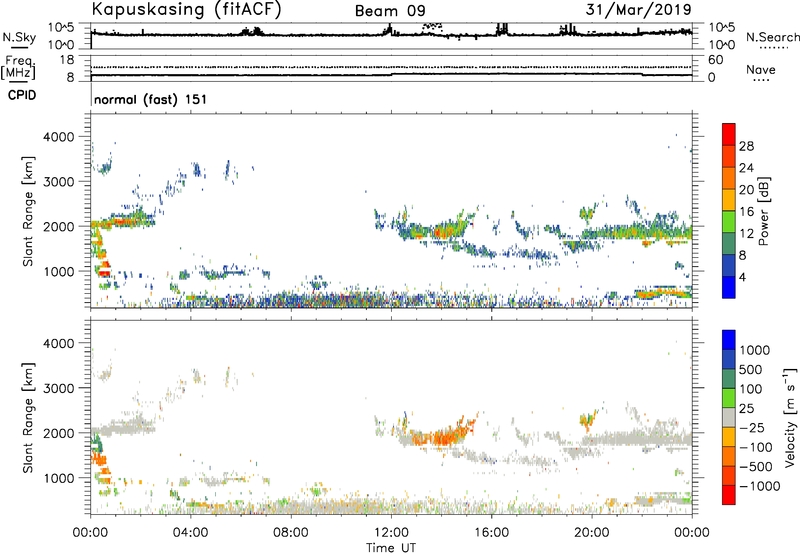Click the '16:00' time tick label
The height and width of the screenshot is (554, 800).
[x=491, y=533]
